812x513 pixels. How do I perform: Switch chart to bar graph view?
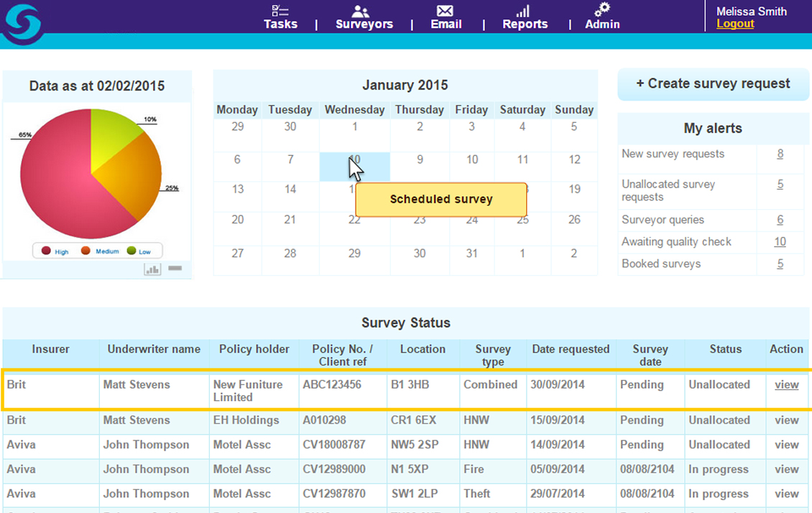point(152,269)
